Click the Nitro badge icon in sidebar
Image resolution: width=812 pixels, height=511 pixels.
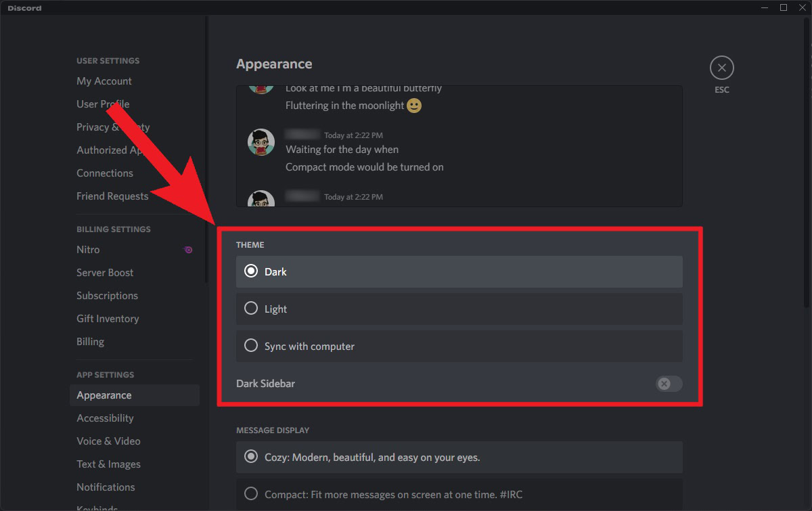point(188,250)
